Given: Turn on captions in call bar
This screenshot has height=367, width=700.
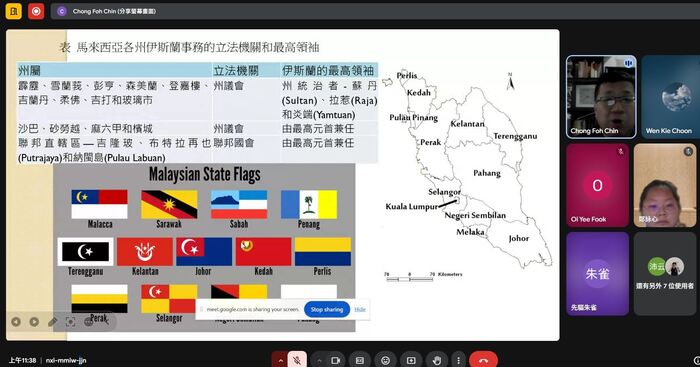Looking at the screenshot, I should tap(360, 360).
